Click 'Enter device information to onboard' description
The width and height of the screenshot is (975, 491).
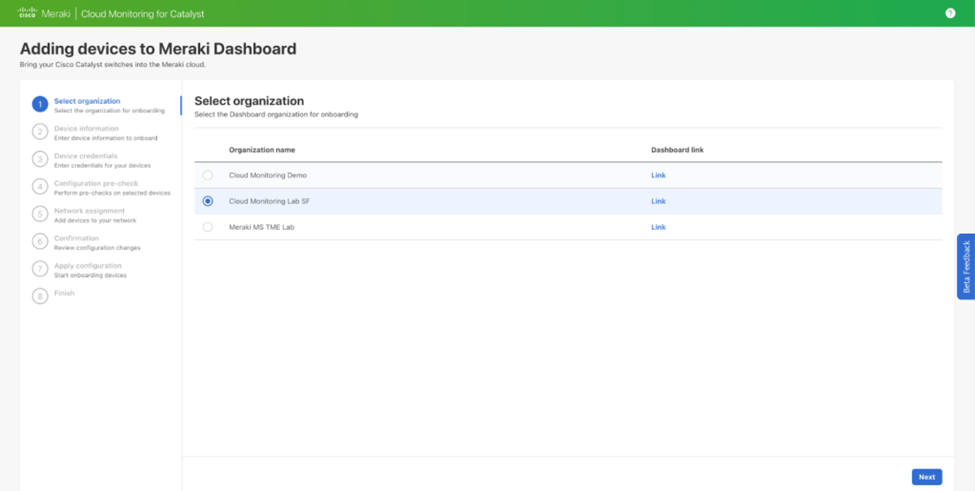(106, 138)
